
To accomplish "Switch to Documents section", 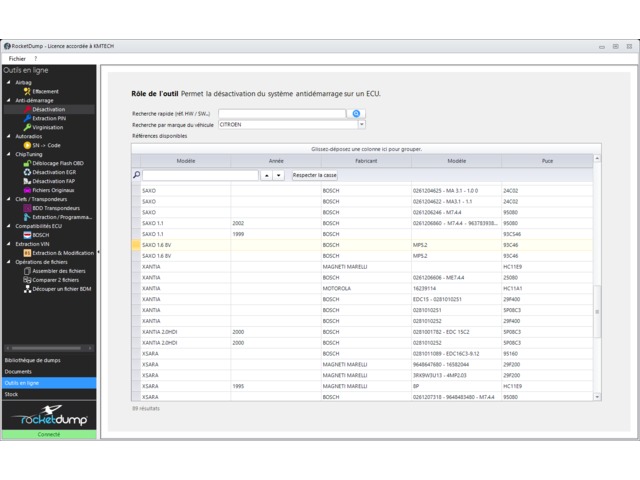I will (49, 372).
